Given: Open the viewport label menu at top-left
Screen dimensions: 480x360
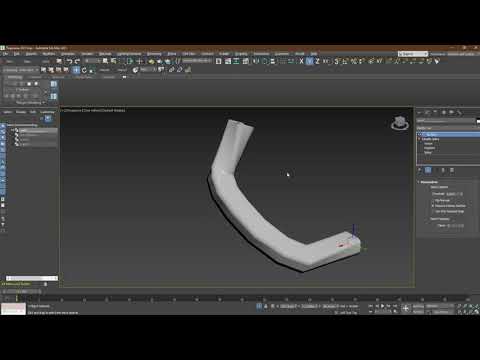Looking at the screenshot, I should click(x=94, y=110).
